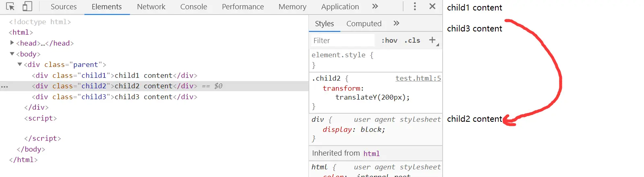Expand the head element node
The width and height of the screenshot is (644, 177).
coord(12,43)
